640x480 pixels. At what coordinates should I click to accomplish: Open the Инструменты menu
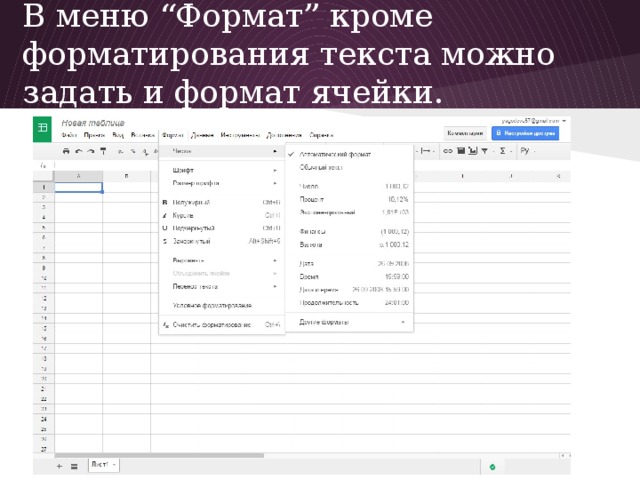click(240, 135)
